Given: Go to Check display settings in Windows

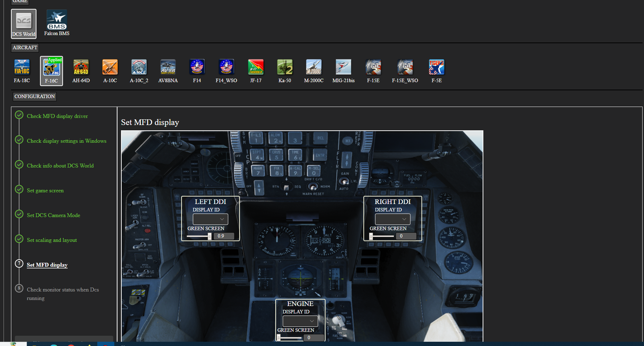Looking at the screenshot, I should (67, 141).
